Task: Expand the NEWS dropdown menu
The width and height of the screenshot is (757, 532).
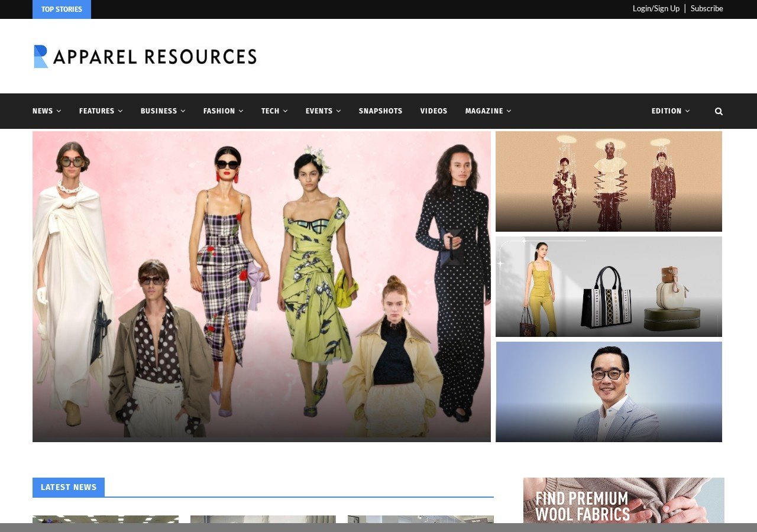Action: point(46,111)
